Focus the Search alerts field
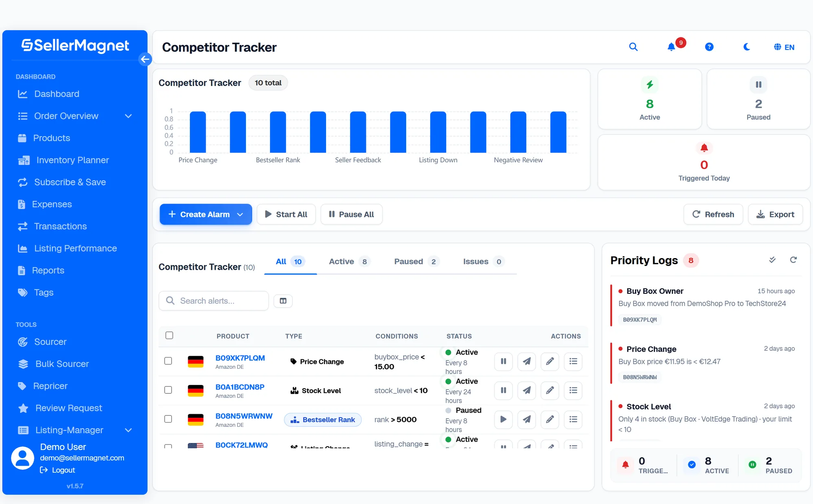This screenshot has height=504, width=813. [214, 301]
